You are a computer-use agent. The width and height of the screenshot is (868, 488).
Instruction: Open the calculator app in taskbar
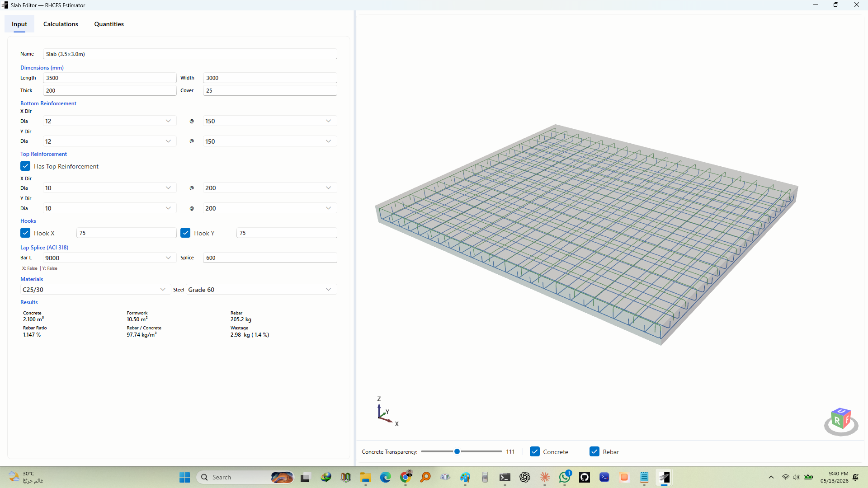tap(485, 477)
